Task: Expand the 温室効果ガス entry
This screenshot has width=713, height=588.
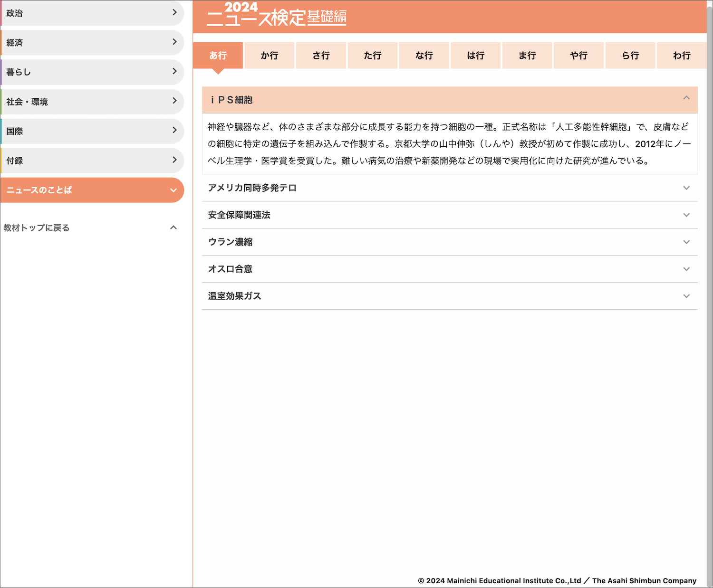Action: point(450,296)
